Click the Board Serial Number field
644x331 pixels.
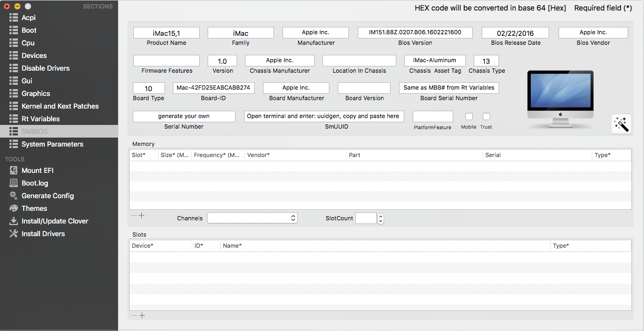449,88
